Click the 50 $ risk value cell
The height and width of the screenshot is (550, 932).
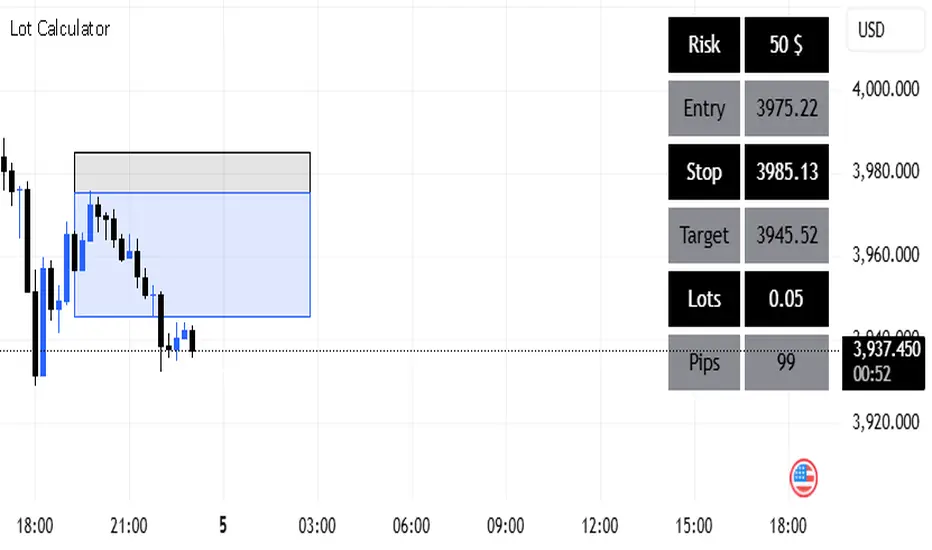tap(786, 45)
